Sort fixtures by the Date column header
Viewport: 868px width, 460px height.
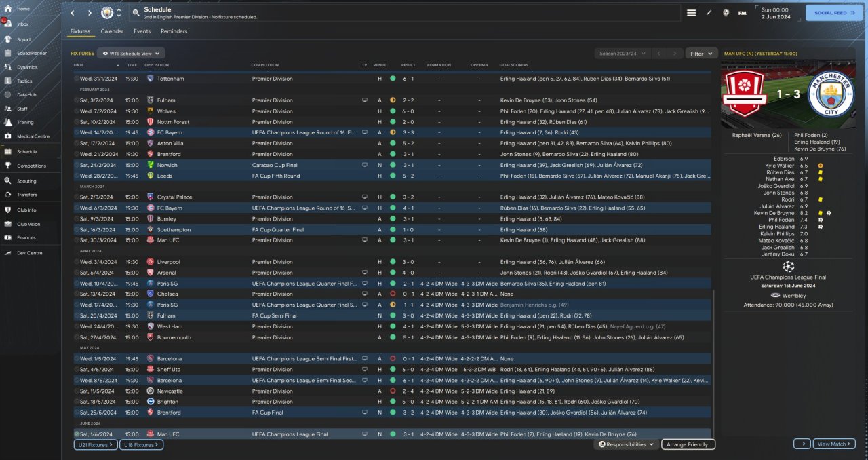click(79, 65)
